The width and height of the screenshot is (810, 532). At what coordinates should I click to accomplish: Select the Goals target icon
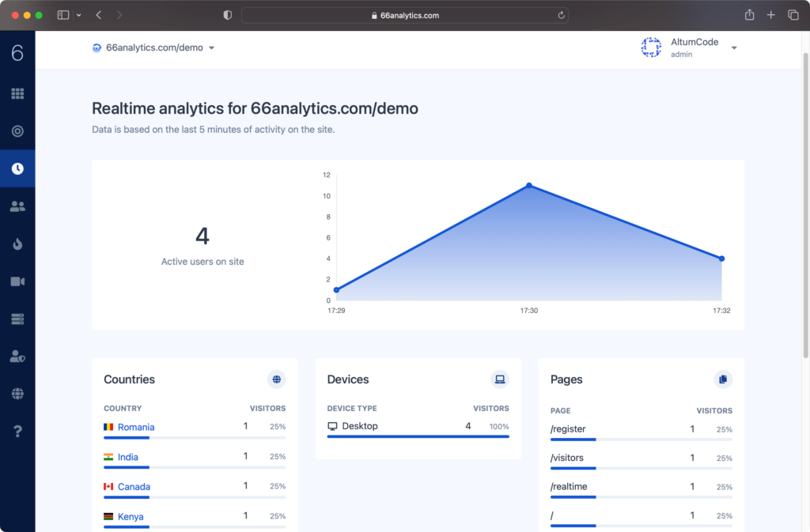(x=17, y=130)
